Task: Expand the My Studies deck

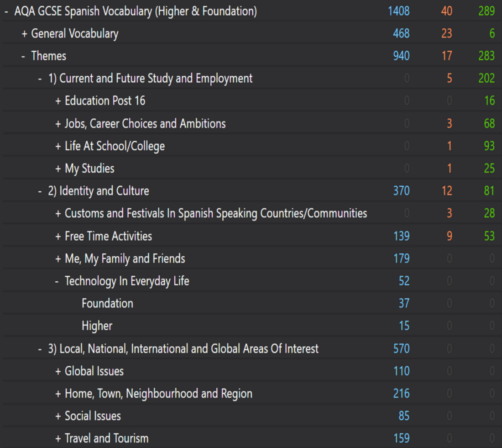Action: [58, 169]
